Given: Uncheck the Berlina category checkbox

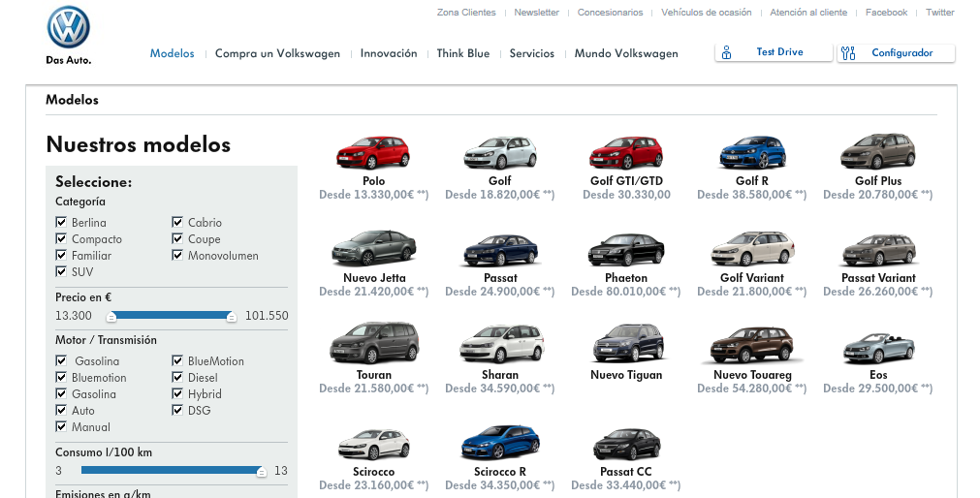Looking at the screenshot, I should point(61,222).
